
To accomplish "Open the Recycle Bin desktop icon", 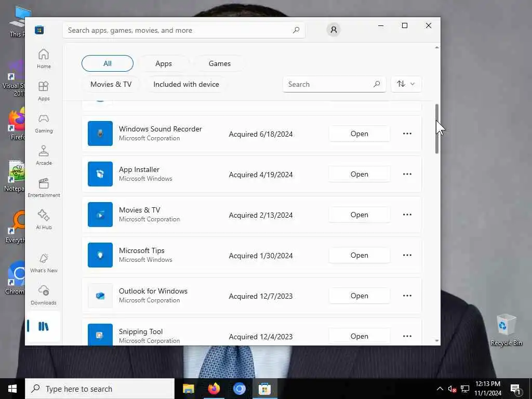I will [x=506, y=330].
